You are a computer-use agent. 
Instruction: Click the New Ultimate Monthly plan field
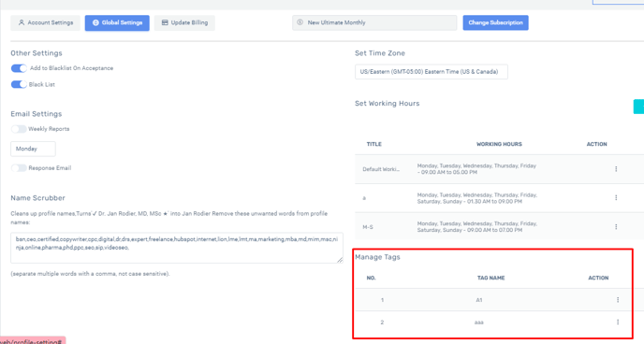coord(374,23)
